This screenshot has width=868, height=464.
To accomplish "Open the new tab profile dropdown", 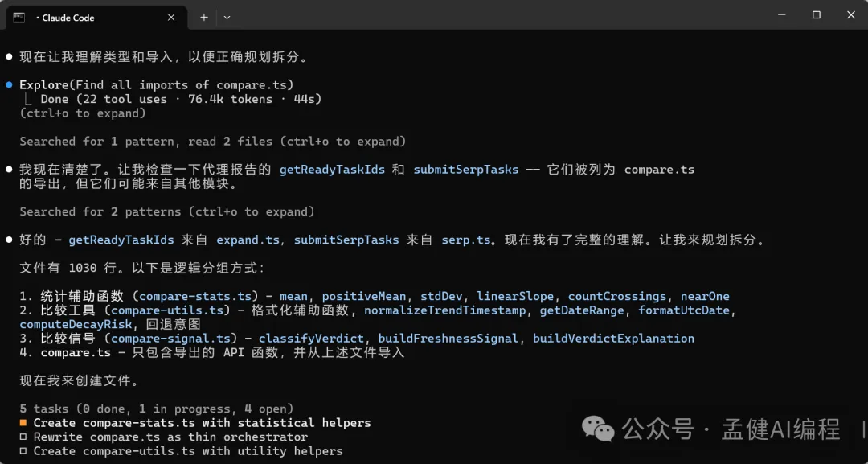I will 227,17.
